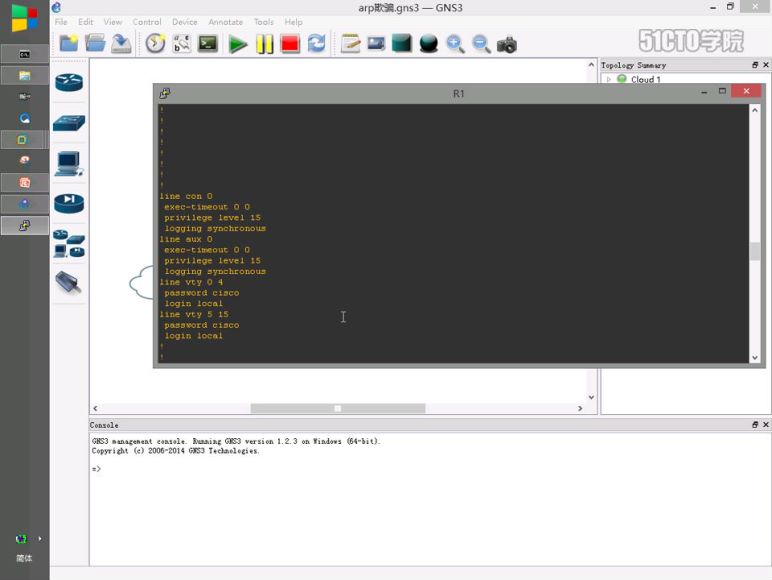The width and height of the screenshot is (772, 580).
Task: Browse routers in the device sidebar
Action: click(69, 83)
